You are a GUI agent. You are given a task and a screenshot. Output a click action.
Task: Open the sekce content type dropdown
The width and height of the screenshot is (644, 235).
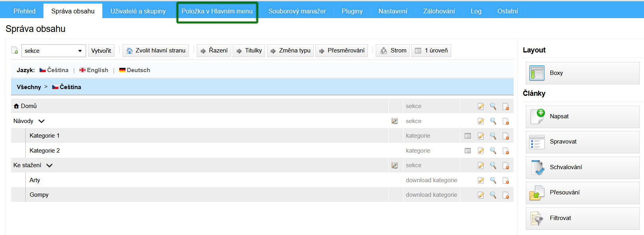[x=53, y=50]
